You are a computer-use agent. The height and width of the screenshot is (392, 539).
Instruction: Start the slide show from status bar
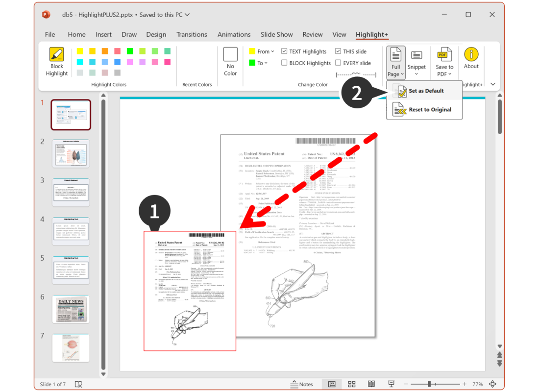(391, 384)
